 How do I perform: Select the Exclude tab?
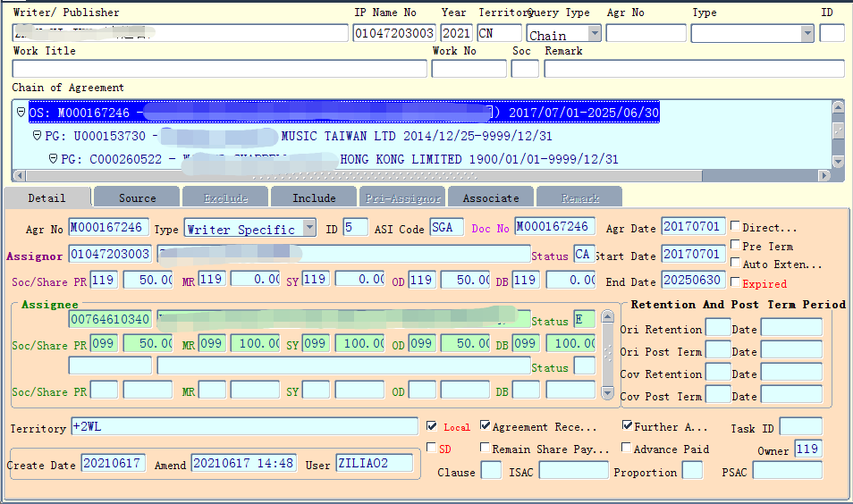click(x=225, y=197)
